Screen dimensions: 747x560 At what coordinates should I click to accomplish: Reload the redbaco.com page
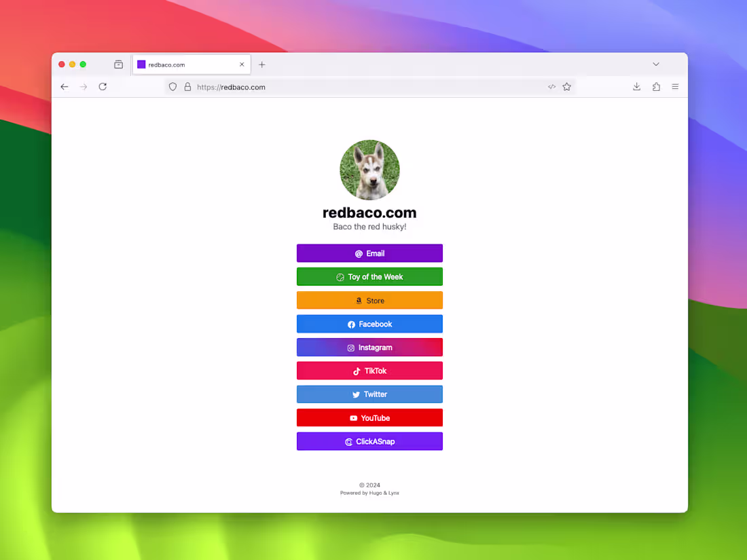(x=103, y=87)
